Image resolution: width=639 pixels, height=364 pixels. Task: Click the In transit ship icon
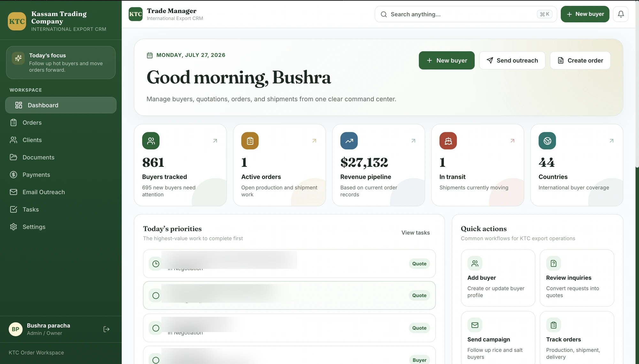click(x=448, y=141)
